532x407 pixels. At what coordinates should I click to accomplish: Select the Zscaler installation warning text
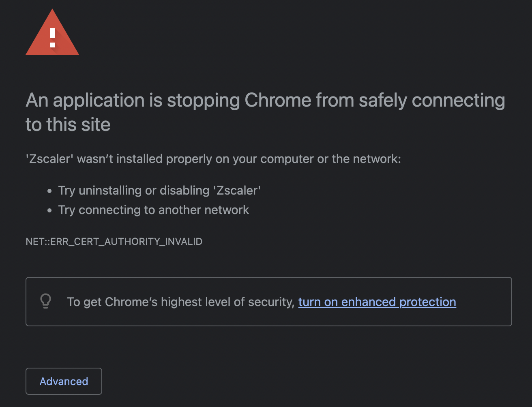213,159
